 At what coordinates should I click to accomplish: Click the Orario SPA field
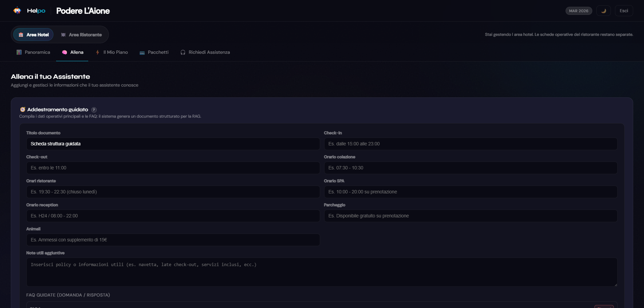[x=470, y=192]
